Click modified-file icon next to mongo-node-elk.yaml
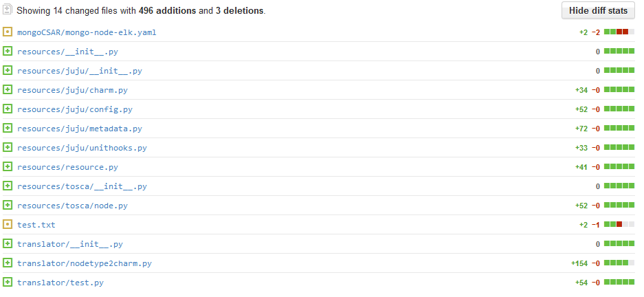Viewport: 644px width, 297px height. (x=8, y=32)
